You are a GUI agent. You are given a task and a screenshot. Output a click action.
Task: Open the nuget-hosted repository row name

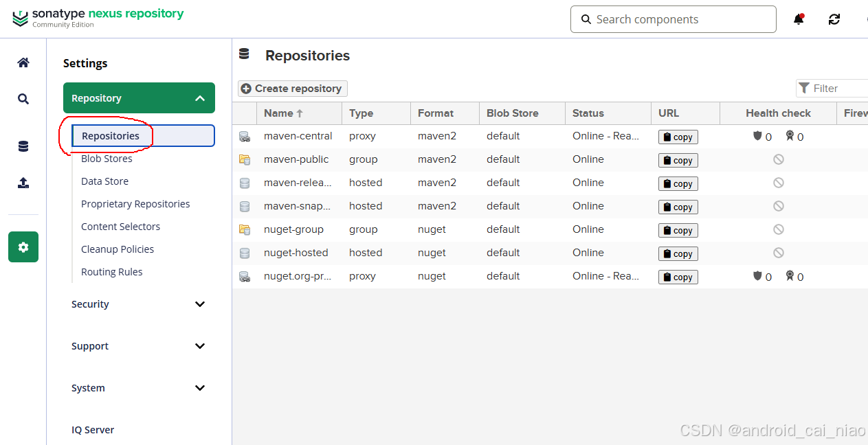point(296,253)
